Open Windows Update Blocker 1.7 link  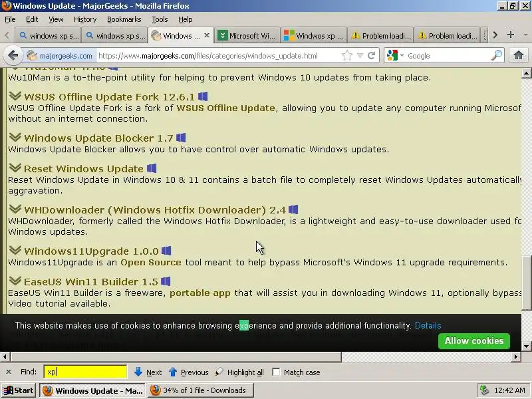pyautogui.click(x=98, y=138)
